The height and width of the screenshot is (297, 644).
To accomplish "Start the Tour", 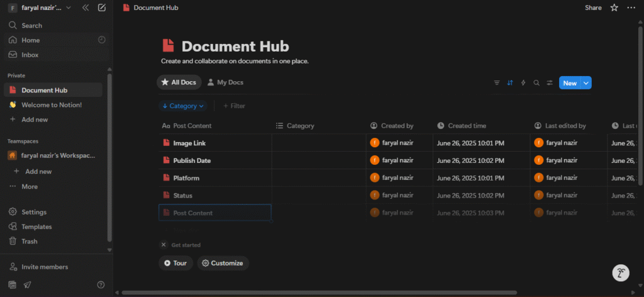I will [x=175, y=263].
